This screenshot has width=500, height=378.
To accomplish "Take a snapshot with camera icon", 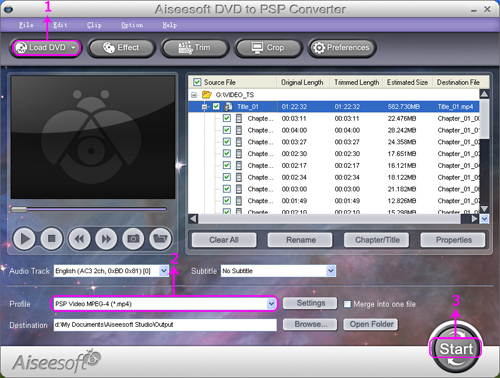I will [x=133, y=239].
